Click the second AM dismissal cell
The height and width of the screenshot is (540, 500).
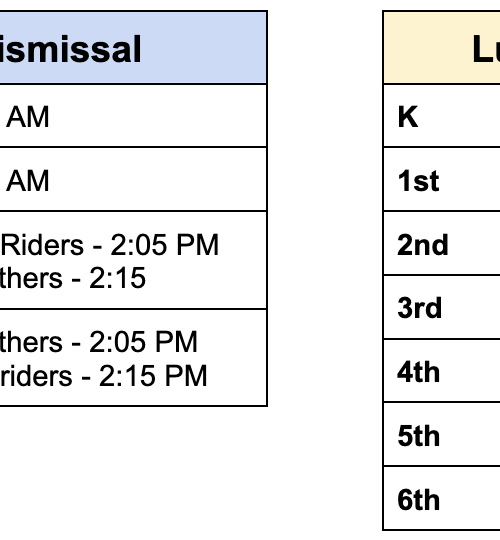133,179
